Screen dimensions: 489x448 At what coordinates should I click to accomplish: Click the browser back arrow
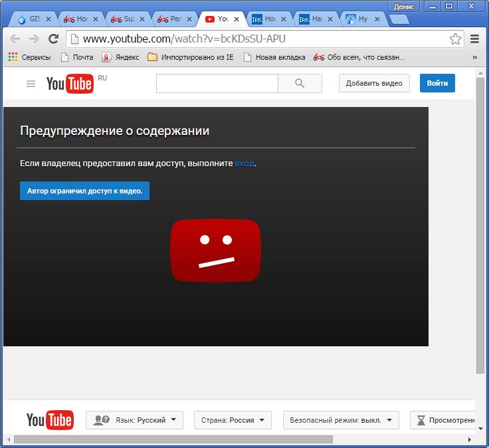pyautogui.click(x=15, y=39)
